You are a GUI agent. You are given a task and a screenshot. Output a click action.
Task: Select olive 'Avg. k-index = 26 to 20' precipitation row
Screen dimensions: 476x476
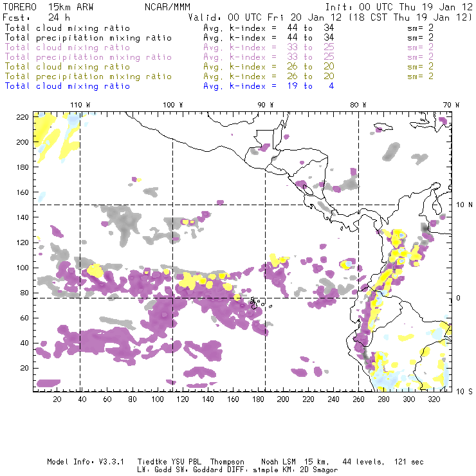[x=269, y=76]
